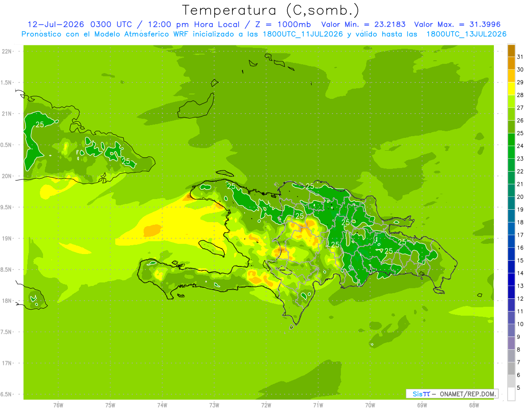Click the "76W" longitude axis label
Viewport: 532px width, 411px height.
coord(58,405)
